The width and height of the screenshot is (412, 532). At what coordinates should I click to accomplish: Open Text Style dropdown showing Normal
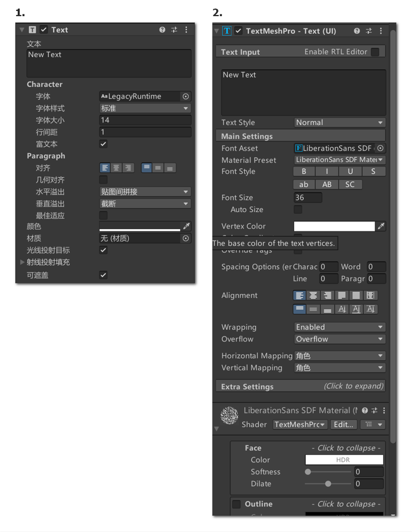340,122
